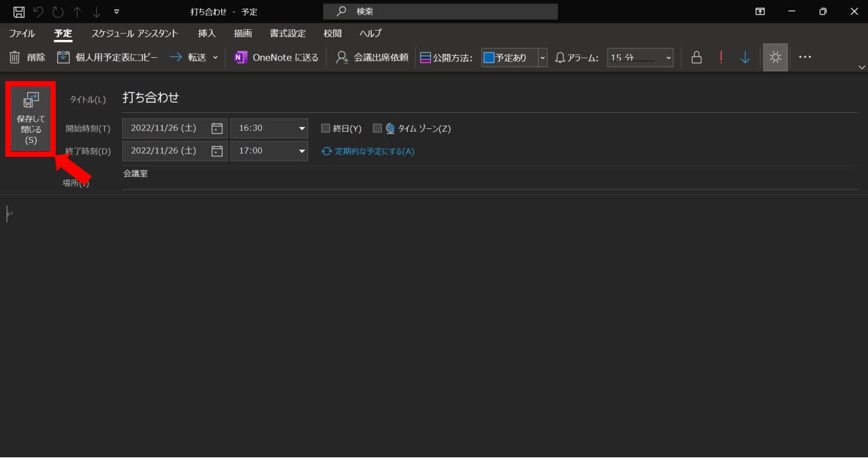Toggle the private lock icon

pos(697,58)
